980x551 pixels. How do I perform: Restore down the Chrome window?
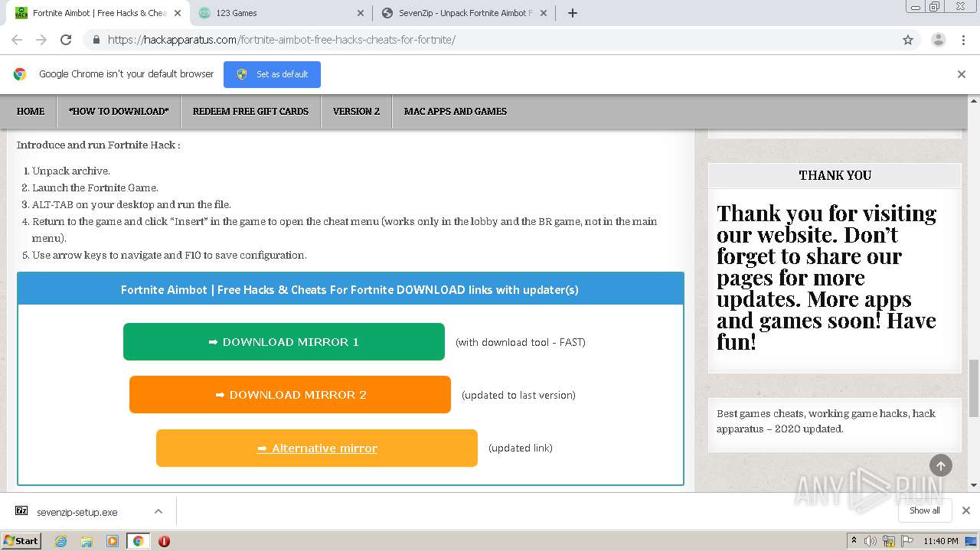coord(934,6)
